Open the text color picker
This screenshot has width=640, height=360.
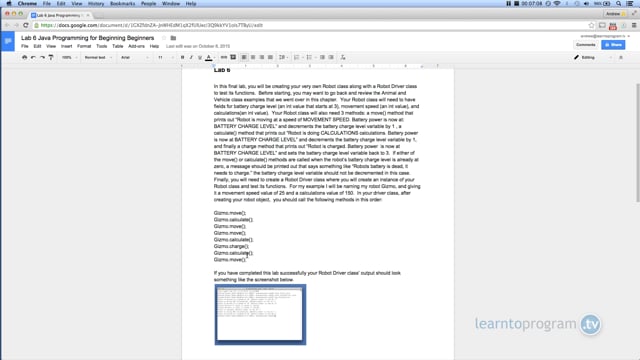tap(209, 58)
